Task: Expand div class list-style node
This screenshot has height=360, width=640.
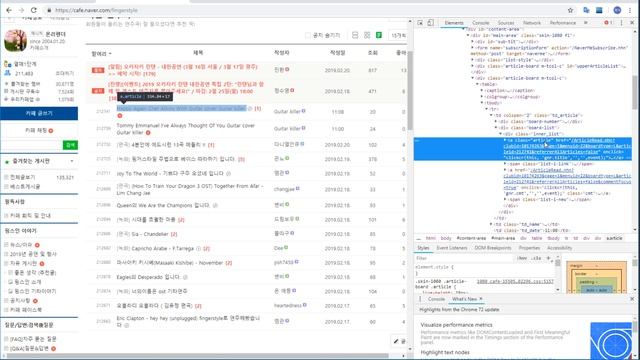Action: pyautogui.click(x=473, y=60)
